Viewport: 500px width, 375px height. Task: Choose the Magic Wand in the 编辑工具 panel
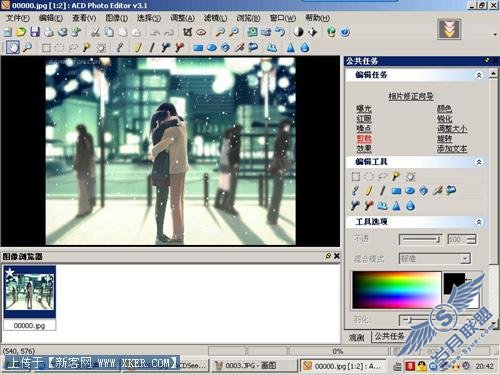point(396,176)
